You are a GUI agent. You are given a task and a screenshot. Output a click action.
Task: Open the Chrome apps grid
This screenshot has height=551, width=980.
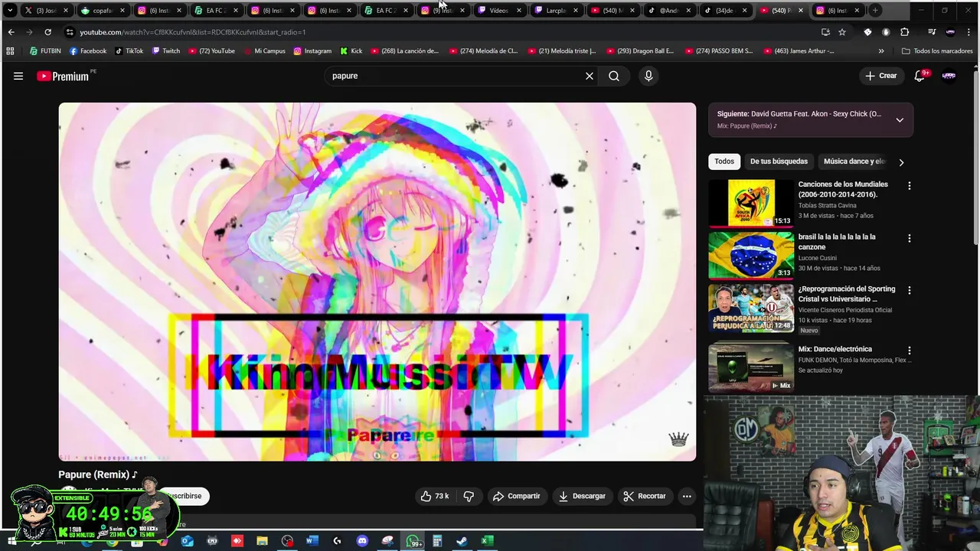click(10, 51)
